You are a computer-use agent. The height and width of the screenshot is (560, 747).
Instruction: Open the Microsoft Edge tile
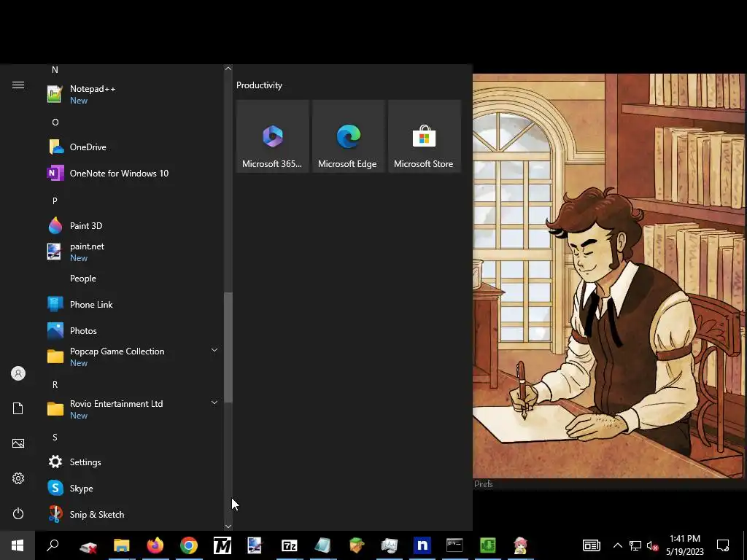tap(348, 136)
